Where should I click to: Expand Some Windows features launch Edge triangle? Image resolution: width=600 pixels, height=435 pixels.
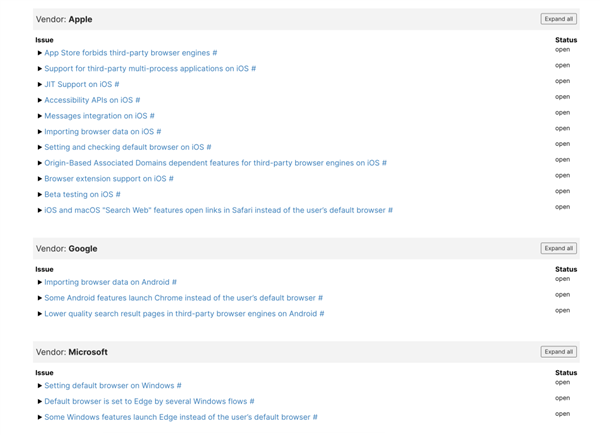point(40,418)
